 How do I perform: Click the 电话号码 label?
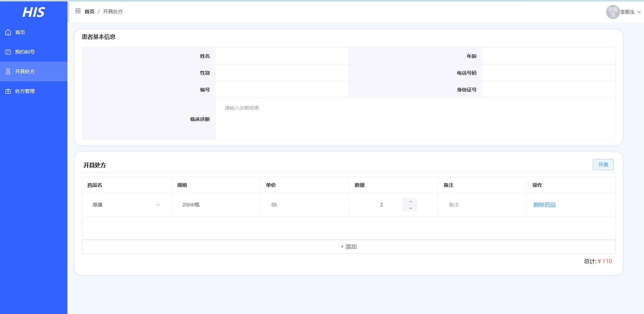pos(467,73)
